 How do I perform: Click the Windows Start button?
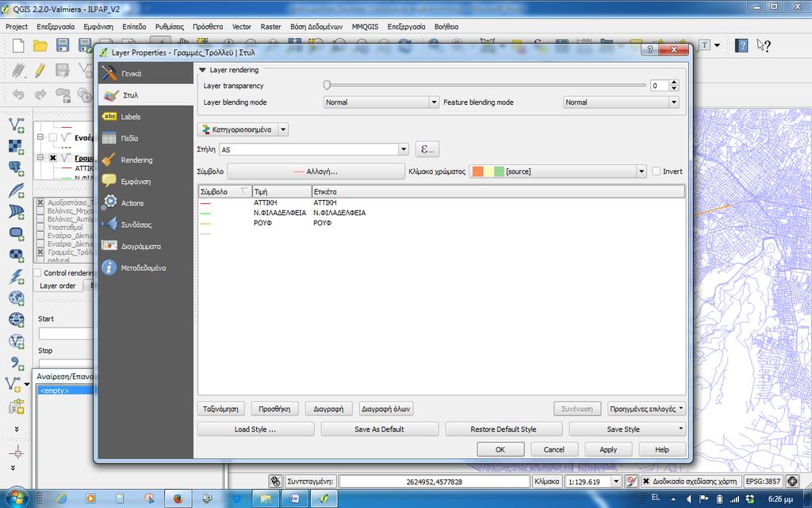click(17, 498)
